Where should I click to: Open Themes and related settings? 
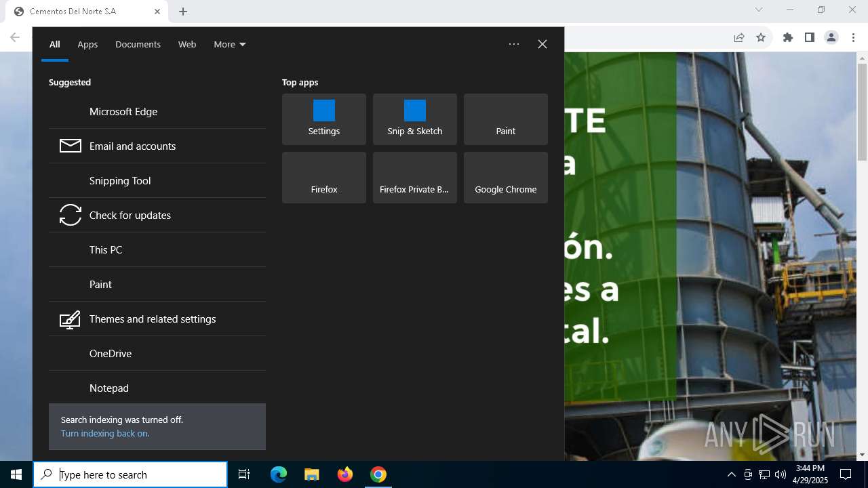(157, 319)
